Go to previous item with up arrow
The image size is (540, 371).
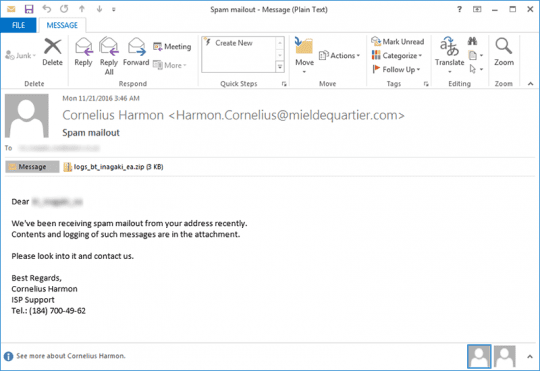click(x=82, y=9)
